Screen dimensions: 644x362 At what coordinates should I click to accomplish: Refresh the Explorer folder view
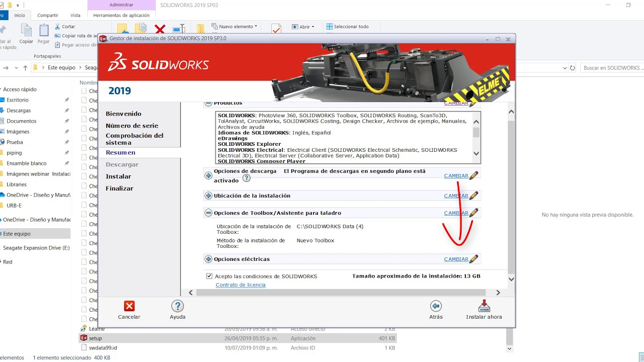(573, 68)
